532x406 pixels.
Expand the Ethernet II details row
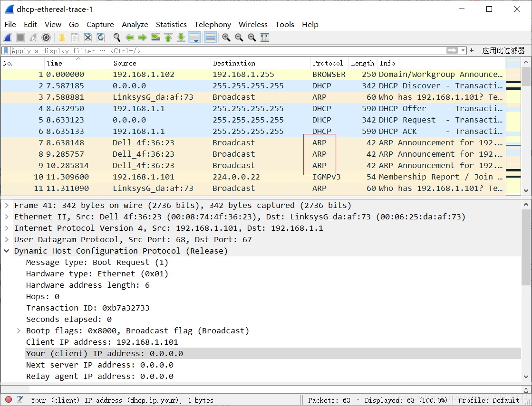click(x=7, y=217)
